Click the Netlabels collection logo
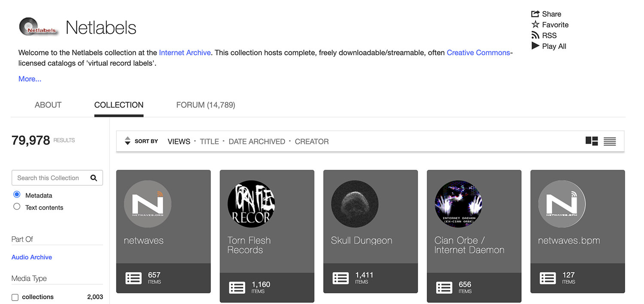644x304 pixels. (x=39, y=27)
